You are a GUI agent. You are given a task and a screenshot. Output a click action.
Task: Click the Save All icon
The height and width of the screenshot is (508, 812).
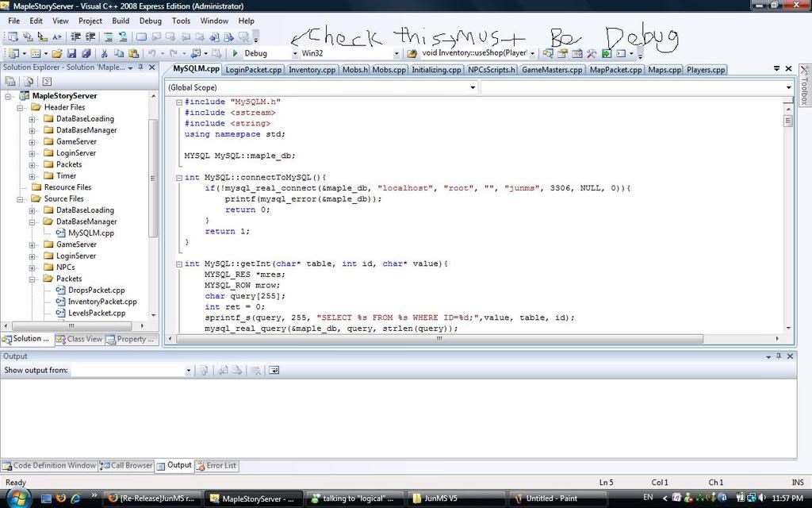86,53
